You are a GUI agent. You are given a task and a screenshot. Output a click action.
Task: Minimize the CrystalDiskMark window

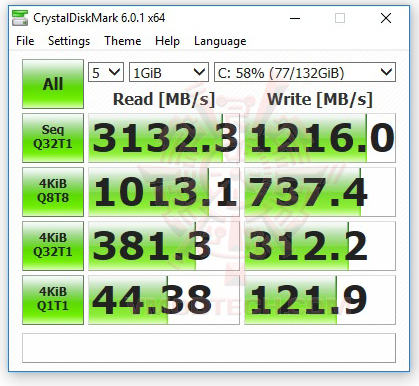coord(295,18)
